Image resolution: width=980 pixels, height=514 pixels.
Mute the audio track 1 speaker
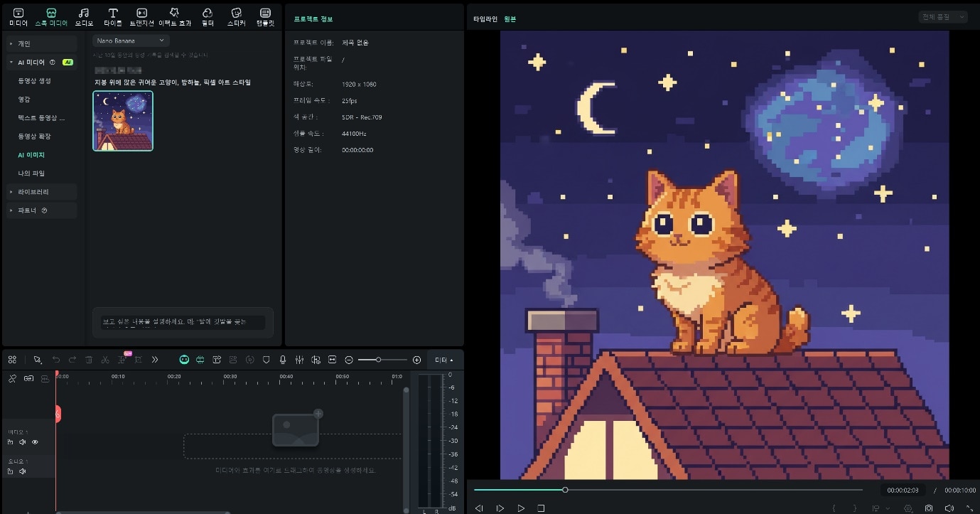(x=23, y=471)
